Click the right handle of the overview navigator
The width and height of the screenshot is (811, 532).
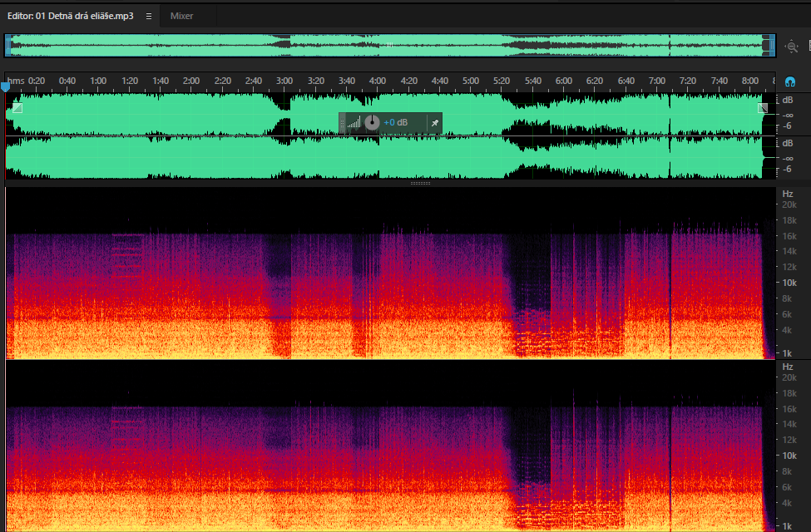772,46
